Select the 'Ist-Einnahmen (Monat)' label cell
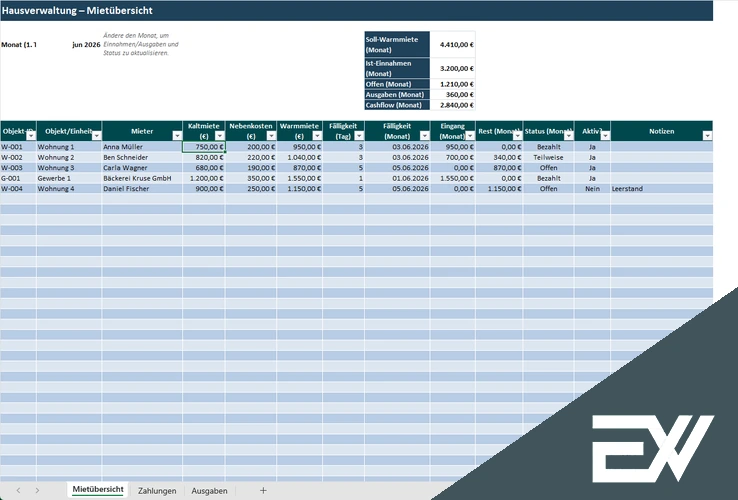Screen dimensions: 738x500 pos(397,68)
